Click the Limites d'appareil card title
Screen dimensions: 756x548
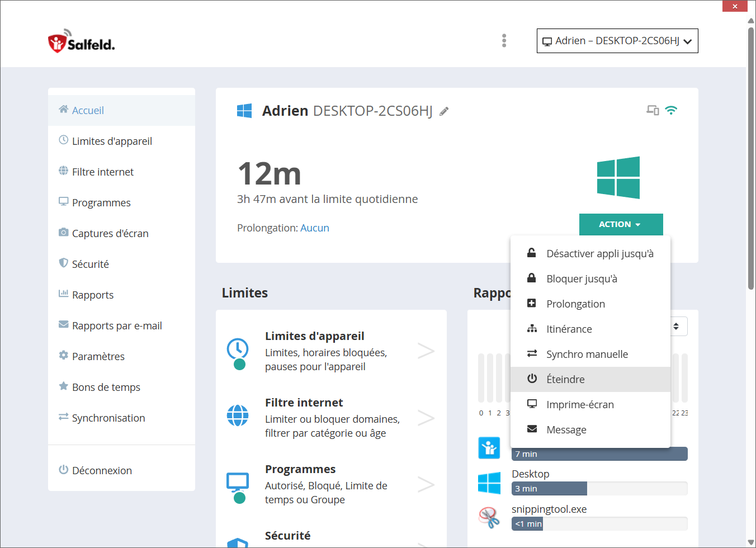[314, 336]
